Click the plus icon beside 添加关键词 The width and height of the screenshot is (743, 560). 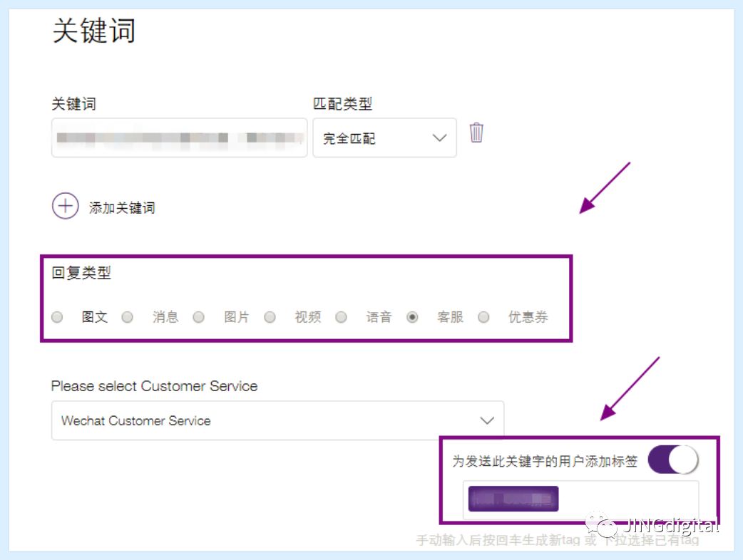[x=65, y=205]
